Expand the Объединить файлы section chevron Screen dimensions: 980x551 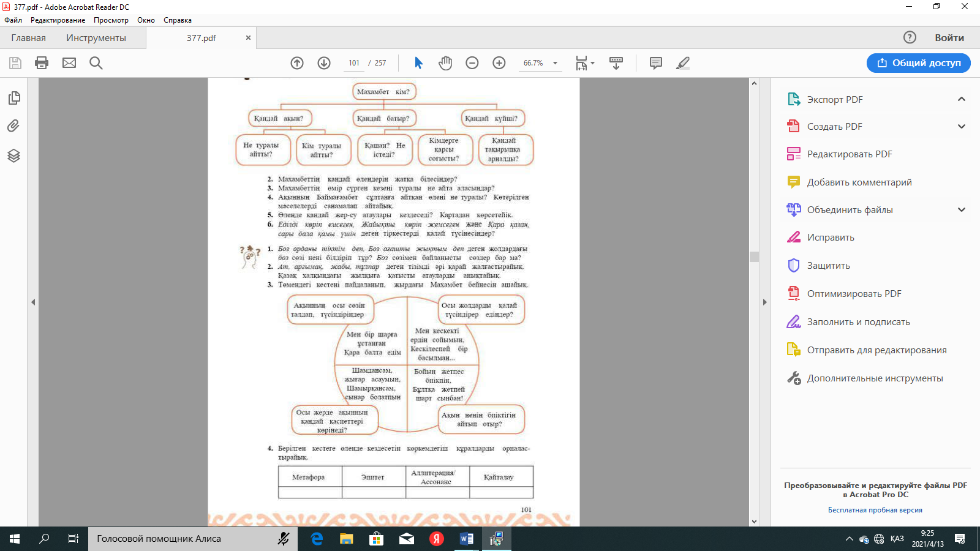click(962, 210)
